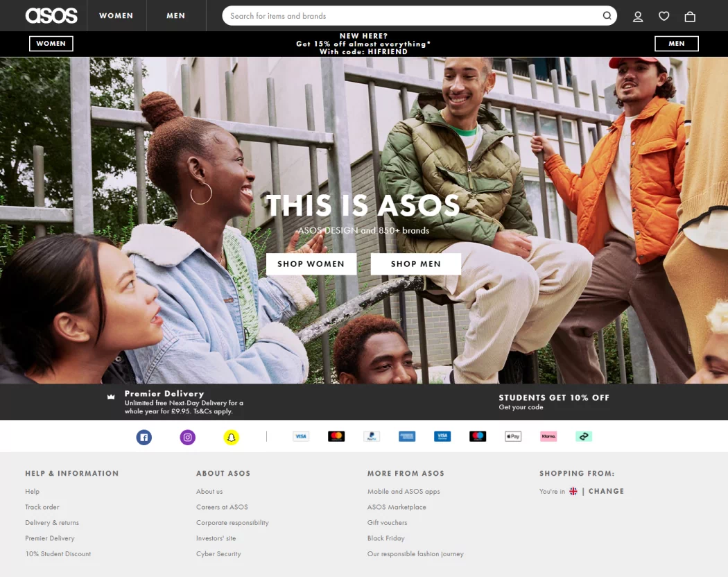728x577 pixels.
Task: Open ASOS Facebook page icon
Action: click(x=144, y=437)
